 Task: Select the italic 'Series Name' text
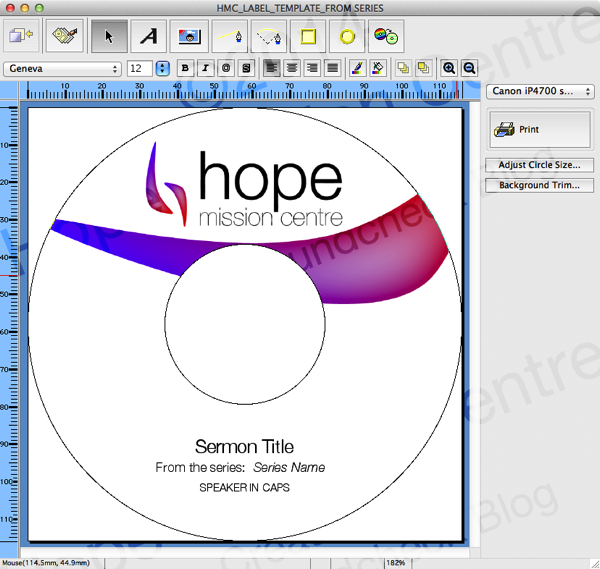pyautogui.click(x=289, y=467)
